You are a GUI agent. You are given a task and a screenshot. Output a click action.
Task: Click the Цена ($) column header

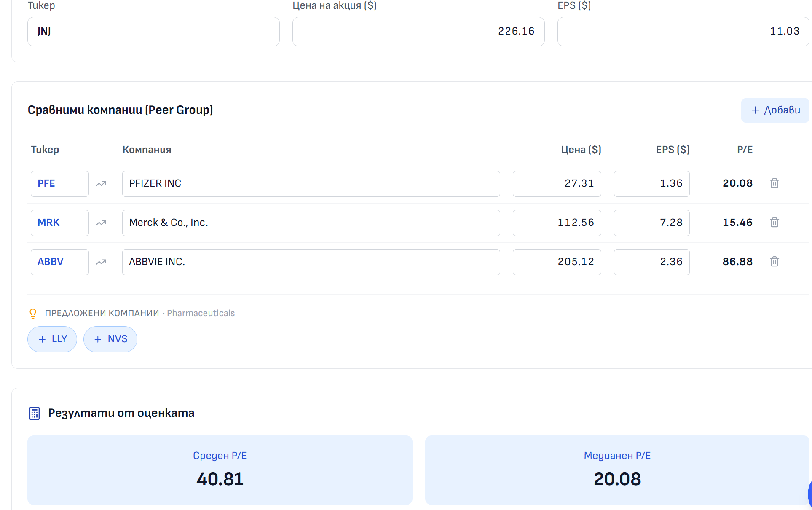point(581,150)
